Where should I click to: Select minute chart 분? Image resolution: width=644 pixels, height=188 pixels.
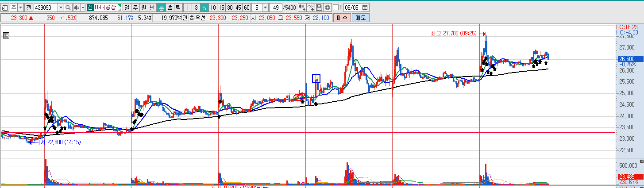tap(162, 8)
